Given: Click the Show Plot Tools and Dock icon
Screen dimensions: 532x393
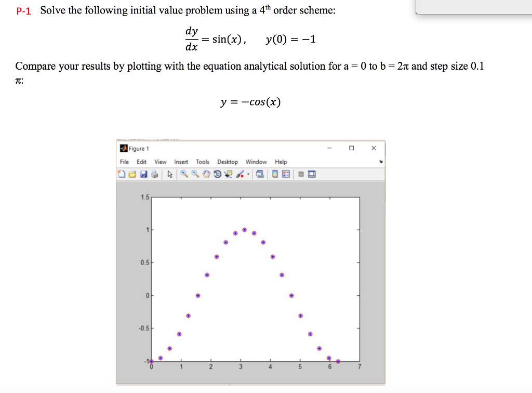Looking at the screenshot, I should [312, 174].
